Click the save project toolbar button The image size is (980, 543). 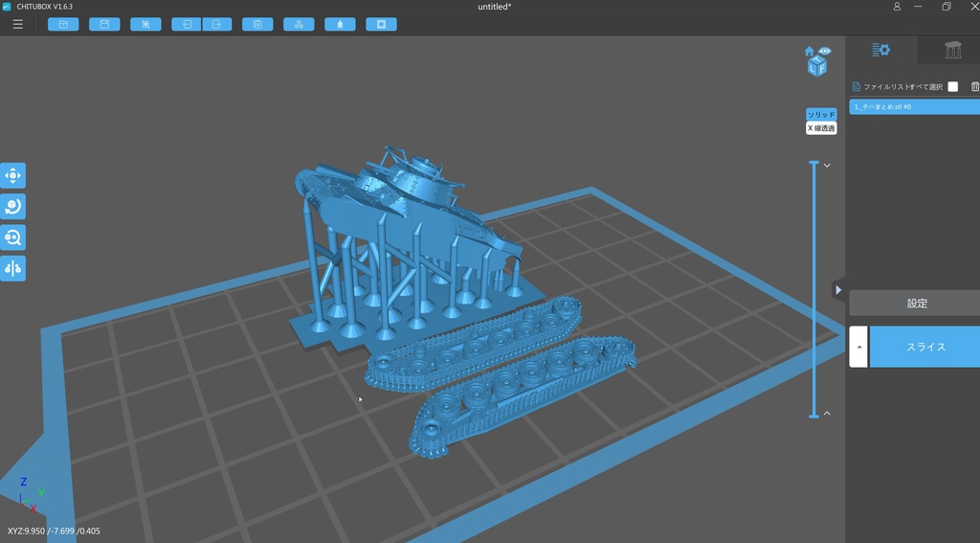click(104, 24)
